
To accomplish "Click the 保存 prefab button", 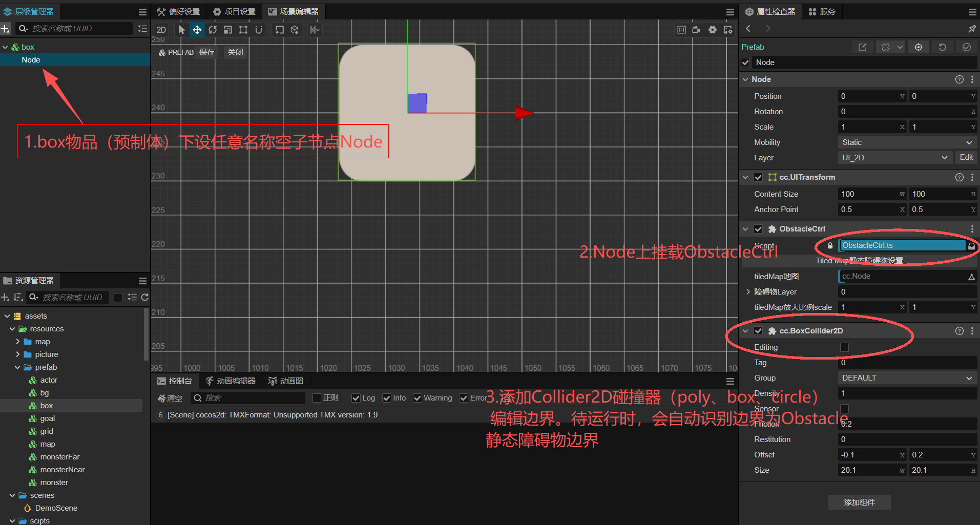I will (207, 52).
